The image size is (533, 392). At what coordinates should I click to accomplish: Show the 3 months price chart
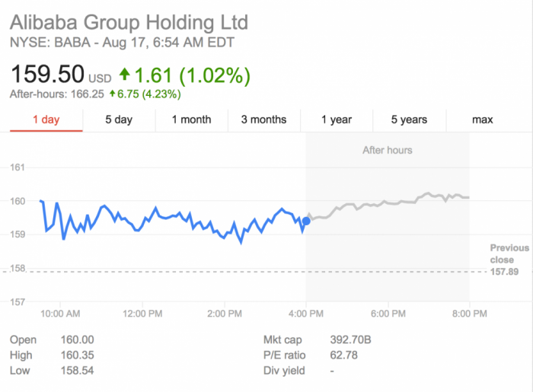point(263,120)
